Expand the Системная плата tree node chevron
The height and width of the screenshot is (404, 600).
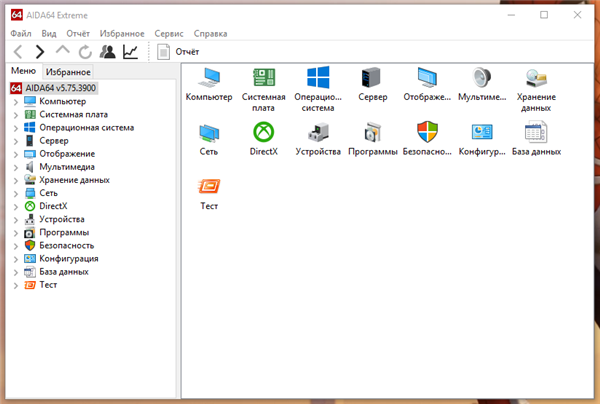15,115
